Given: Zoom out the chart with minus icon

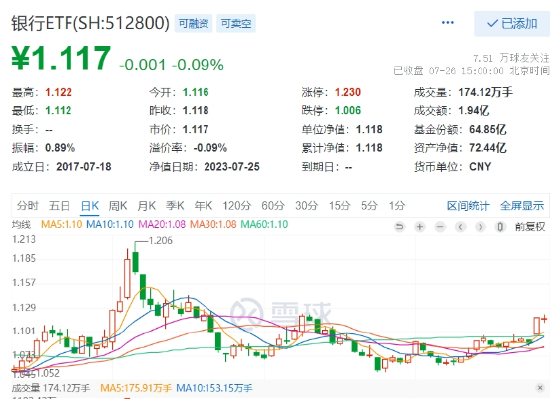Looking at the screenshot, I should click(440, 227).
